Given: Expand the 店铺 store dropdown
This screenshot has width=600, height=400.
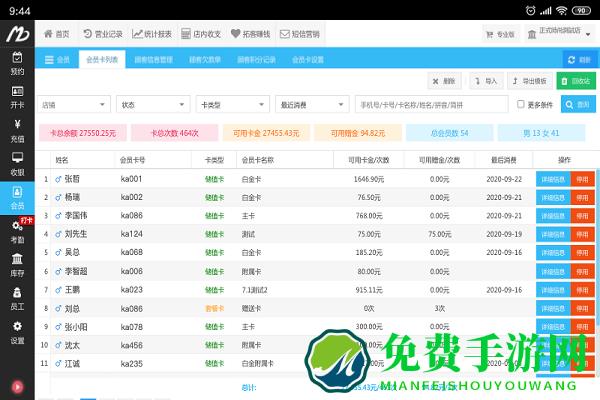Looking at the screenshot, I should (x=74, y=104).
